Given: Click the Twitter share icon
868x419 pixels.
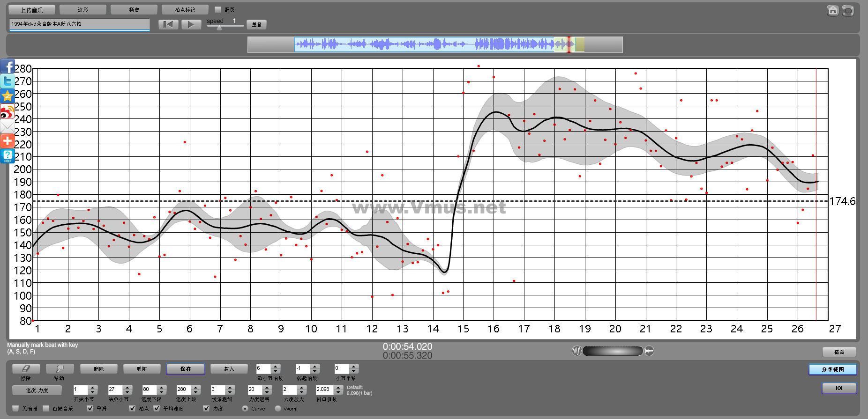Looking at the screenshot, I should (x=7, y=81).
